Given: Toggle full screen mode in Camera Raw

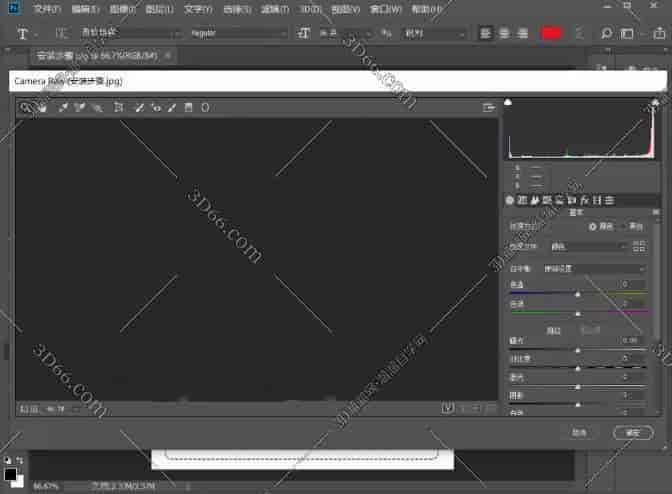Looking at the screenshot, I should point(489,107).
